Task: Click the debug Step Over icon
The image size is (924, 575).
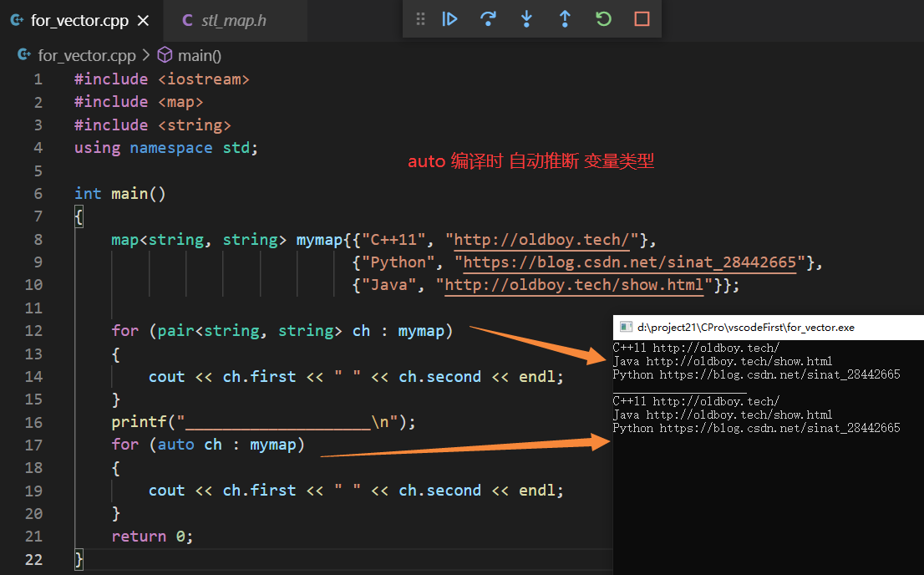Action: pyautogui.click(x=488, y=19)
